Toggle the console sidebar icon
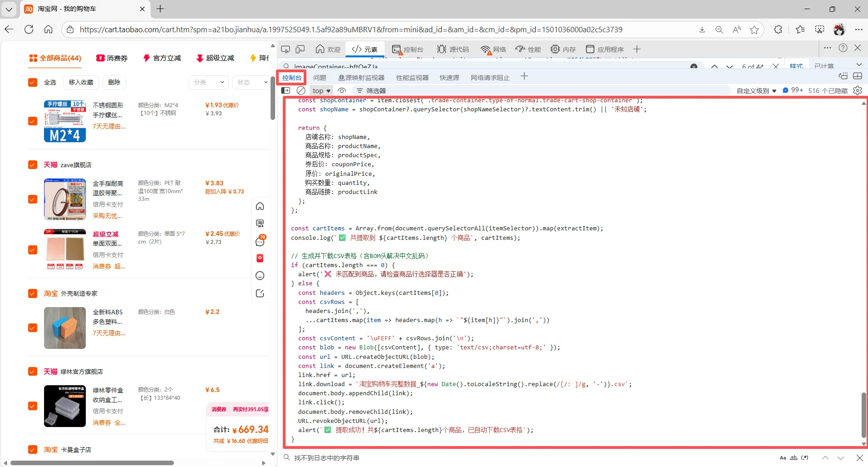Image resolution: width=868 pixels, height=467 pixels. 286,90
